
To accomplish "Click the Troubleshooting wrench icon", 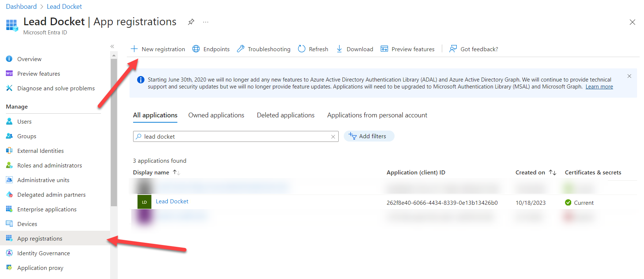I will point(241,49).
